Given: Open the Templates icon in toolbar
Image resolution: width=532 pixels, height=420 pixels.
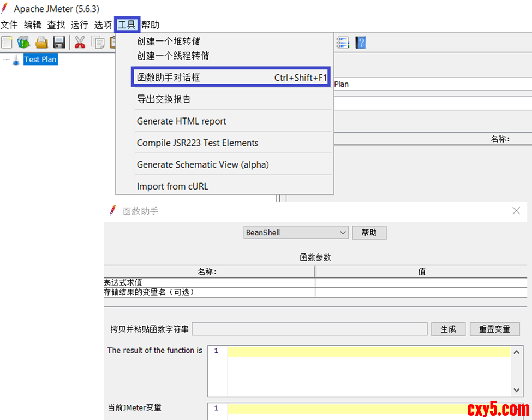Looking at the screenshot, I should [x=23, y=43].
